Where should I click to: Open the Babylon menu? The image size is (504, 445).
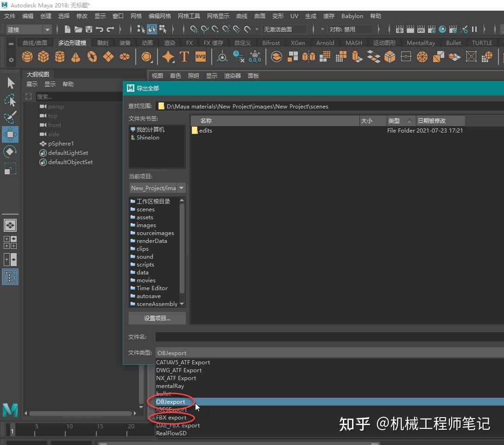[x=352, y=16]
